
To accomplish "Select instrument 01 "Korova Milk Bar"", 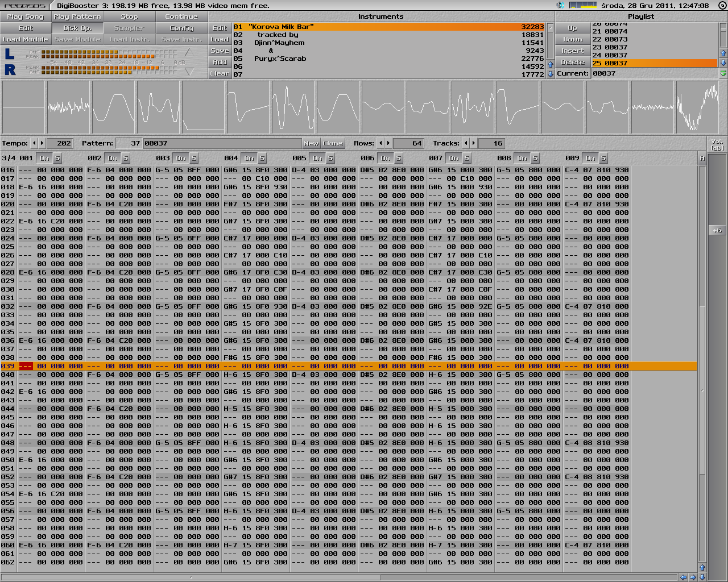I will 388,27.
